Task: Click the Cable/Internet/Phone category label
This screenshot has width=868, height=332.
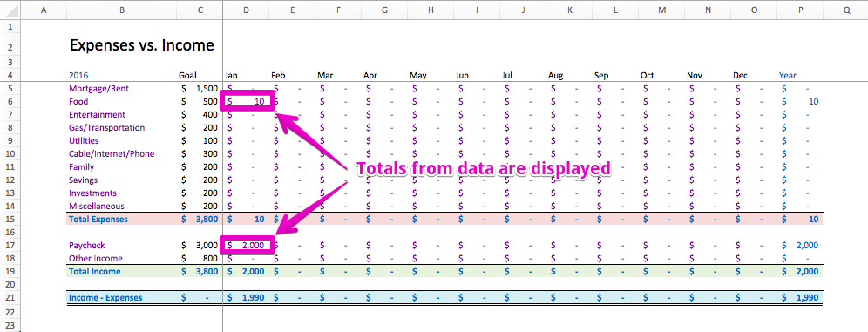Action: 112,154
